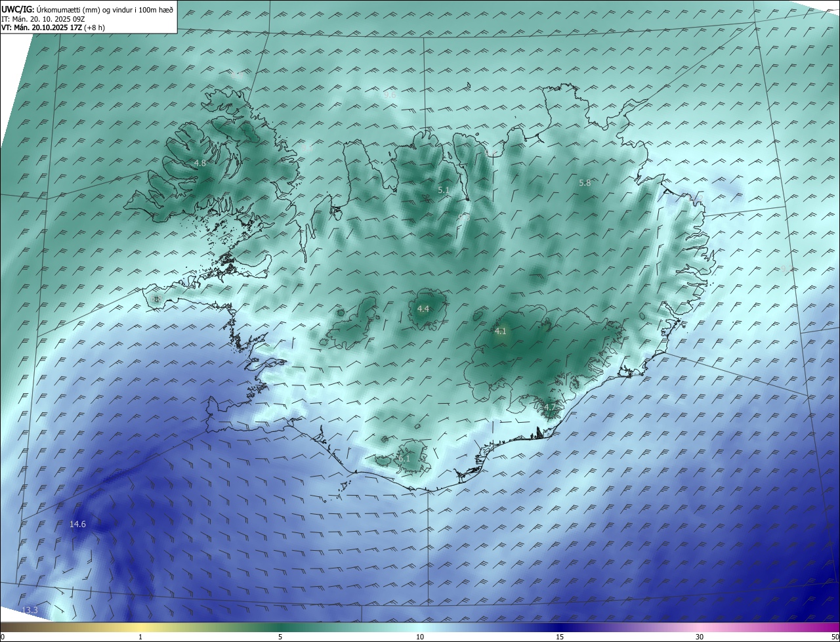Pick the brown color at the colorbar's 0 end
This screenshot has width=840, height=642.
point(3,627)
